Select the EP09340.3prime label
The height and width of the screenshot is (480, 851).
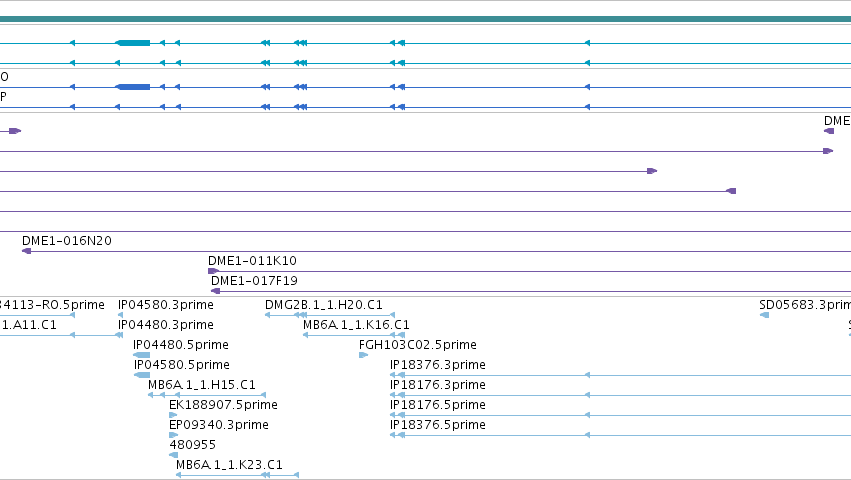pyautogui.click(x=219, y=425)
